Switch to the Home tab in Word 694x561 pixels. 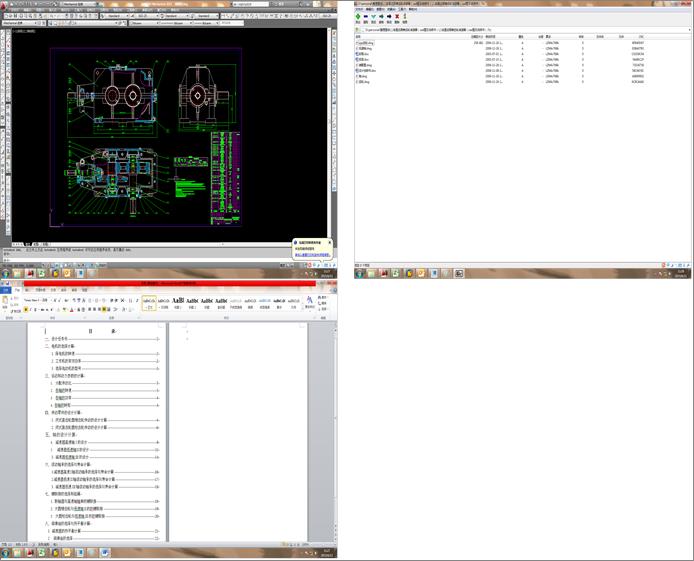(x=17, y=290)
